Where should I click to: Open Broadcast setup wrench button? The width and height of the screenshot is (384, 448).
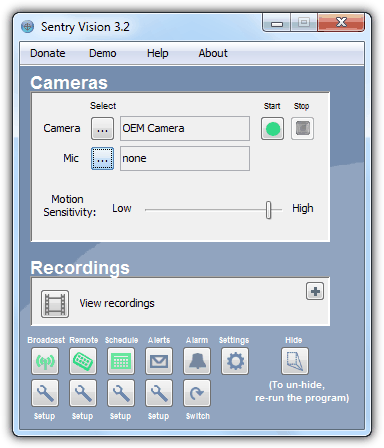pos(45,393)
